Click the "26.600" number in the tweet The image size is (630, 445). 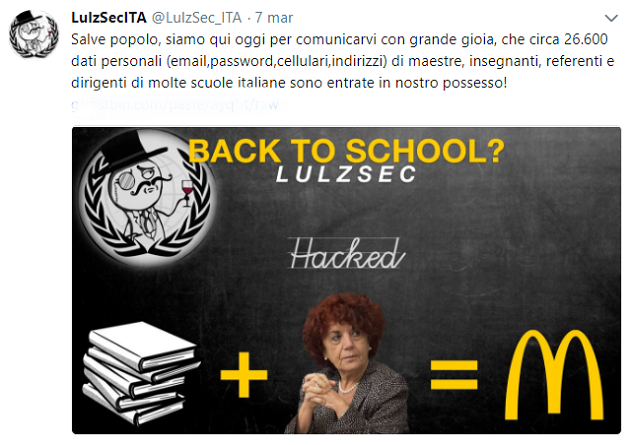click(x=586, y=39)
